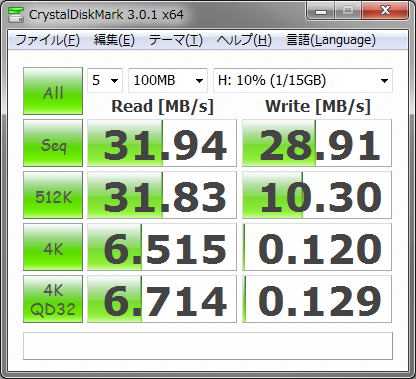Open the test count dropdown showing 5
Viewport: 416px width, 379px height.
(105, 80)
